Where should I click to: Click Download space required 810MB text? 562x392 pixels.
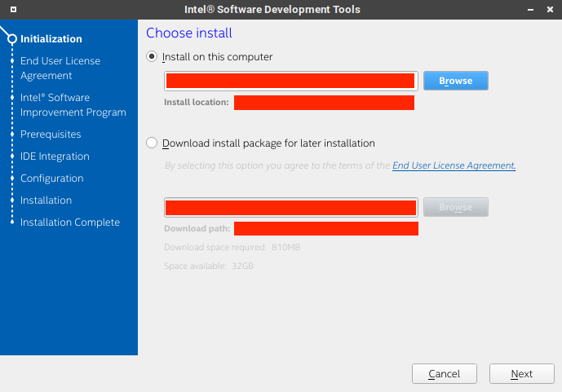(232, 247)
